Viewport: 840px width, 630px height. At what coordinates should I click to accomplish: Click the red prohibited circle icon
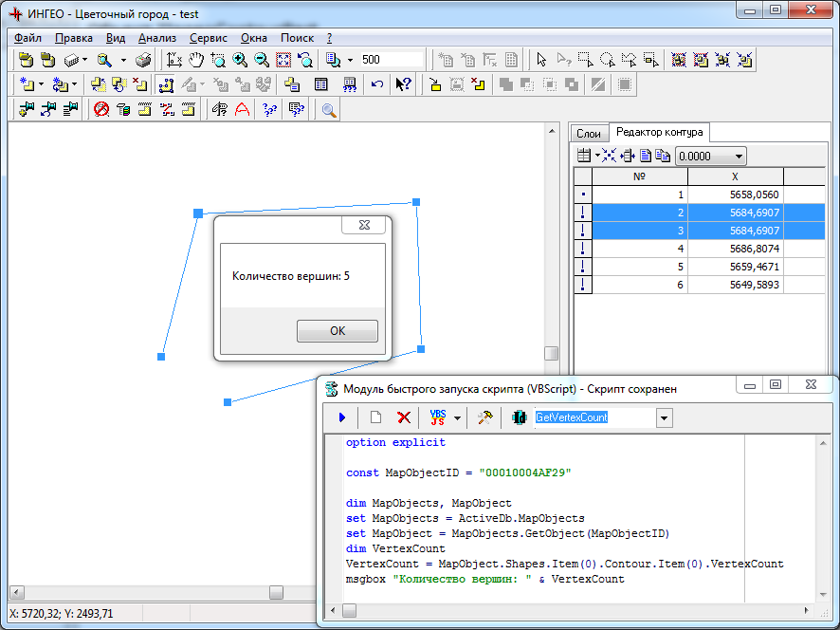101,109
